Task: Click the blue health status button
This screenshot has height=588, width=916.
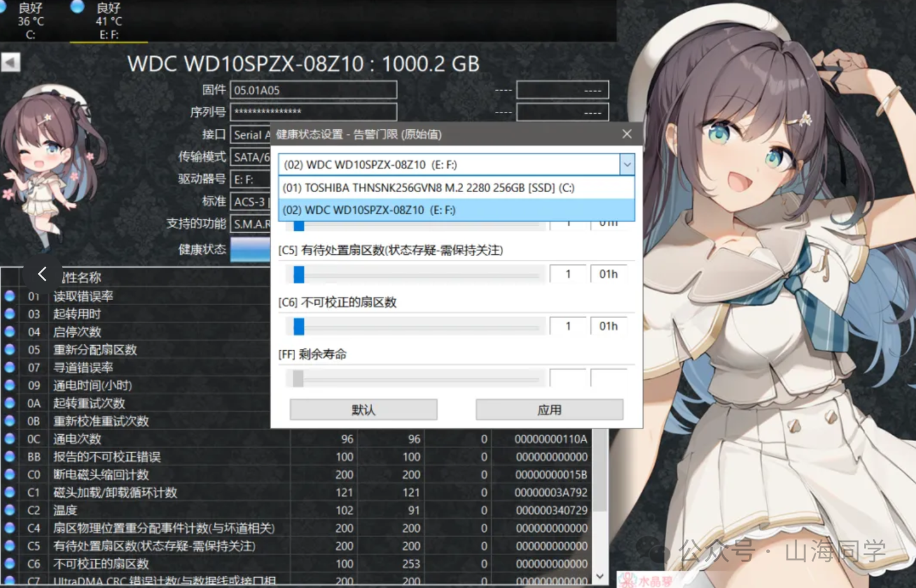Action: click(x=251, y=249)
